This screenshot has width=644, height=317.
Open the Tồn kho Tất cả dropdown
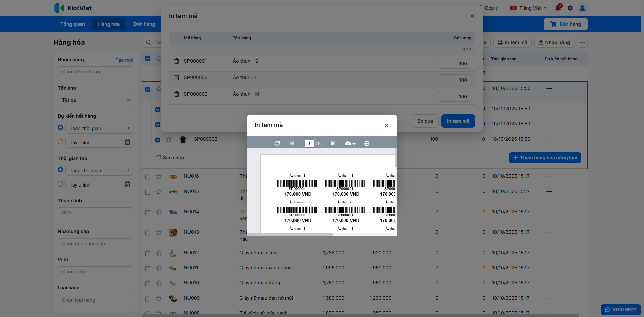click(96, 100)
